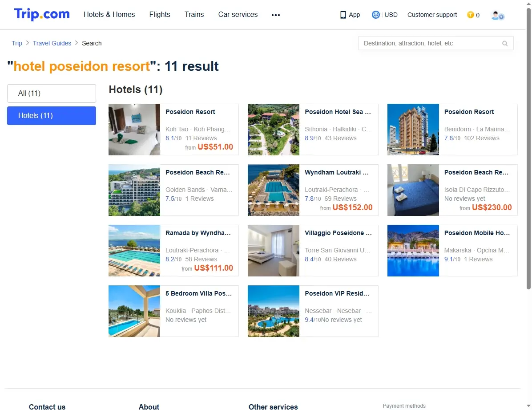Select USD currency option
This screenshot has height=410, width=532.
[391, 15]
